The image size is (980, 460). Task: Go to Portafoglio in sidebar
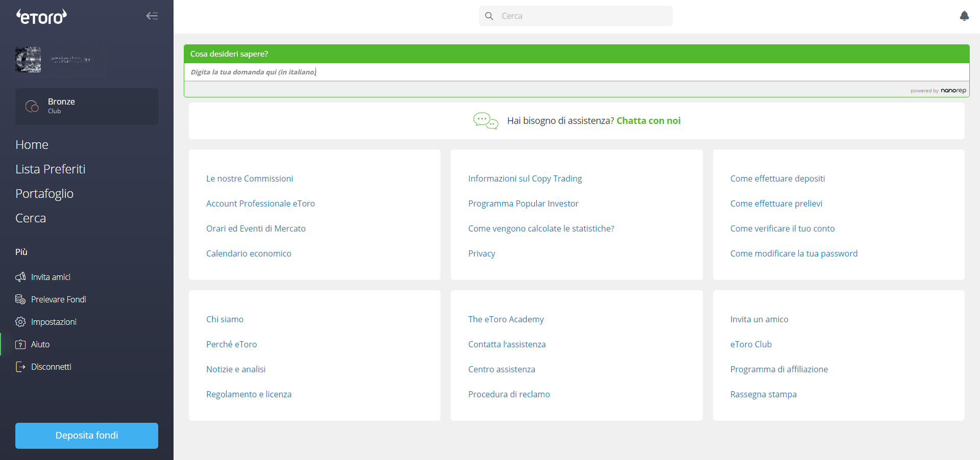(x=44, y=194)
